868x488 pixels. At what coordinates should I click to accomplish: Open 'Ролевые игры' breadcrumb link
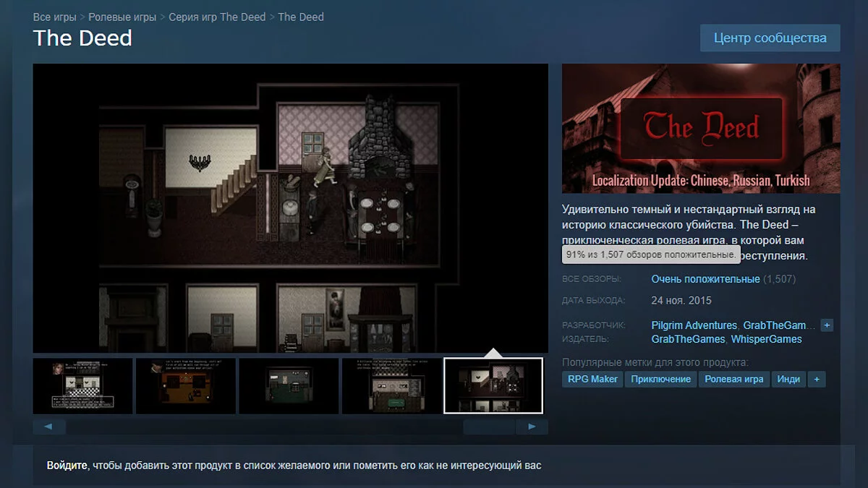pos(122,17)
